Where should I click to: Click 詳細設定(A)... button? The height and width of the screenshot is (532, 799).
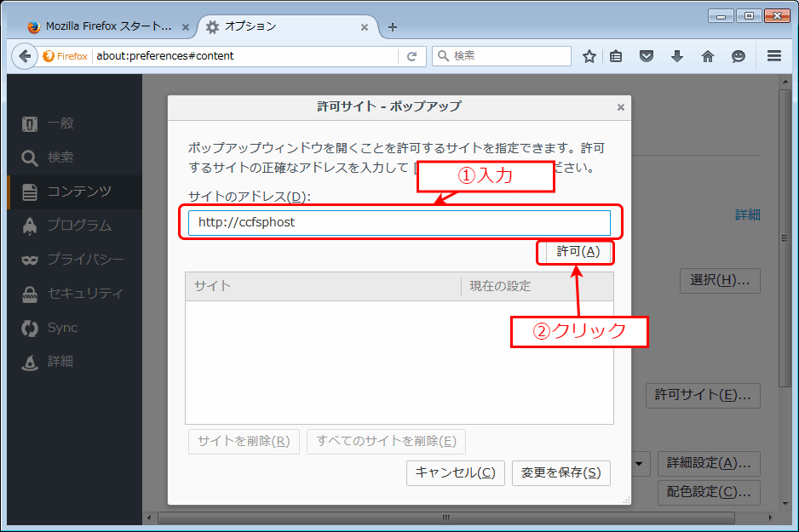coord(709,464)
